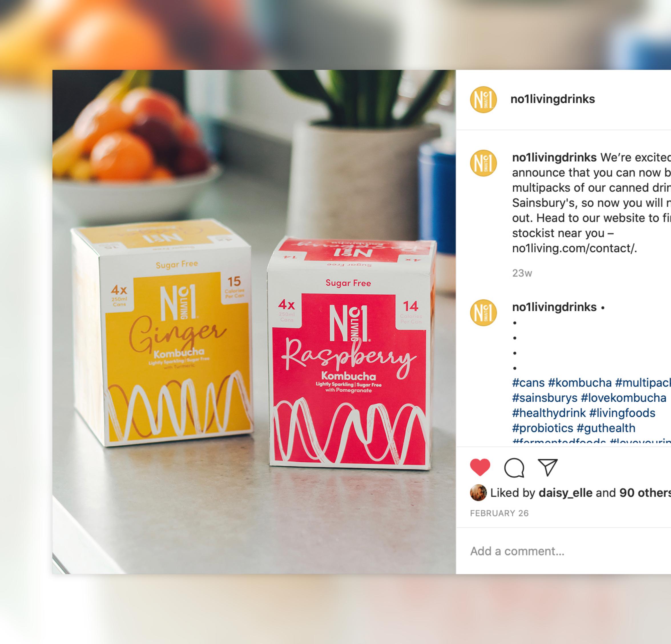Open the #guthealth hashtag
671x644 pixels.
click(606, 428)
